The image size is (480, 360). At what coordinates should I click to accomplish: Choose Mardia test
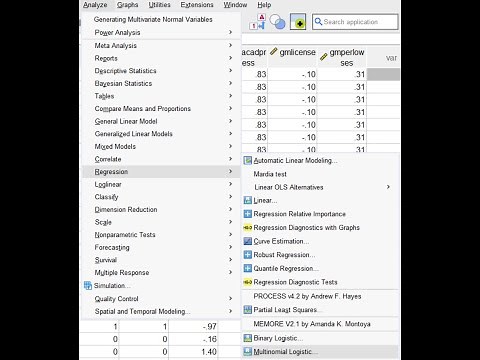(320, 174)
